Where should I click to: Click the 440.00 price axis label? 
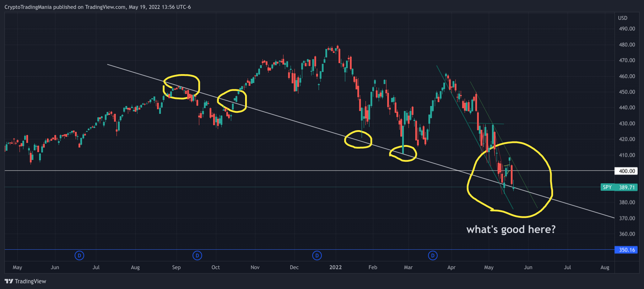coord(627,107)
